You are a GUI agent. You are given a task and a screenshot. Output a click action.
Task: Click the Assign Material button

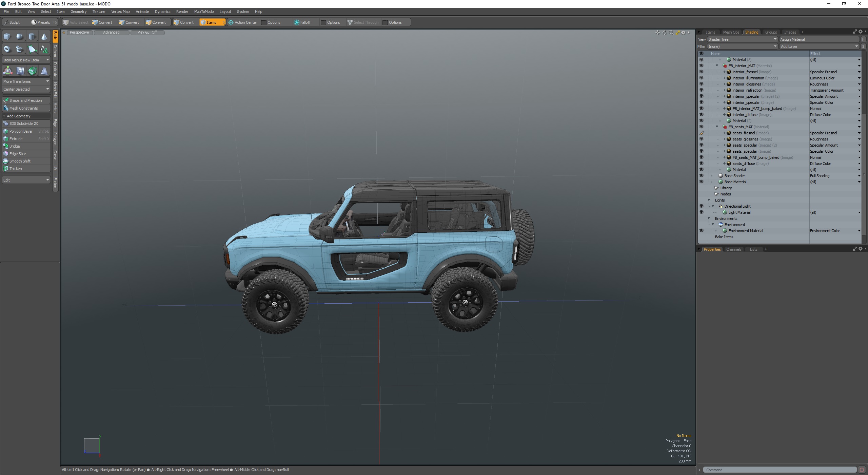820,39
